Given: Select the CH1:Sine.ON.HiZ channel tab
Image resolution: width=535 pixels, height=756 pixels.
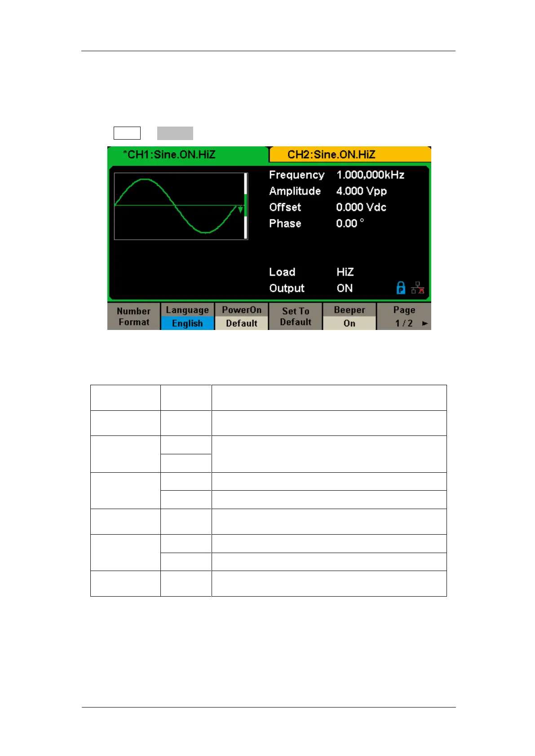Looking at the screenshot, I should [x=187, y=154].
